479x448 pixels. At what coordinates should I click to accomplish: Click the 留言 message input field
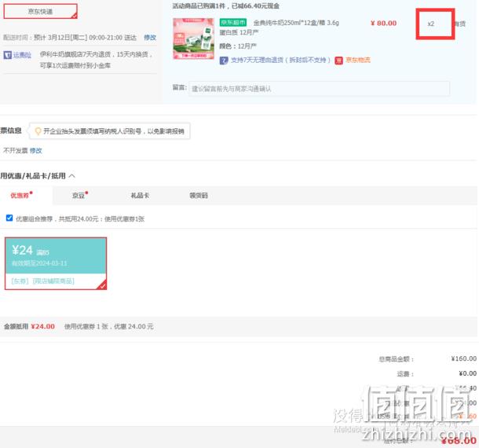(319, 89)
